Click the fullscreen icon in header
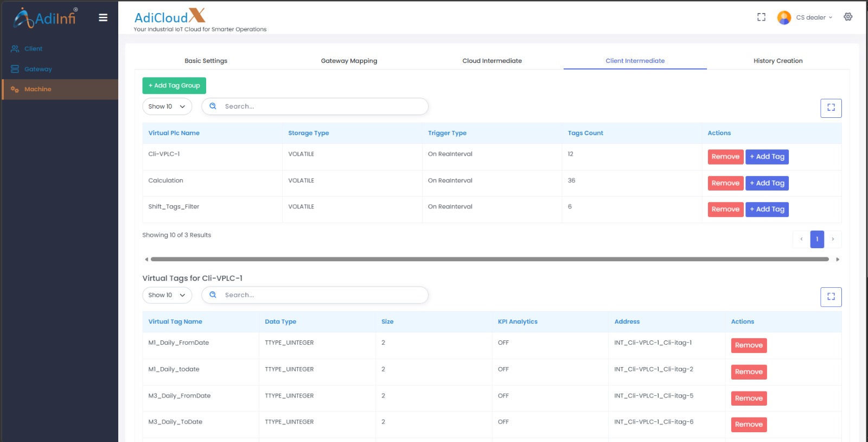This screenshot has width=868, height=442. (x=761, y=17)
